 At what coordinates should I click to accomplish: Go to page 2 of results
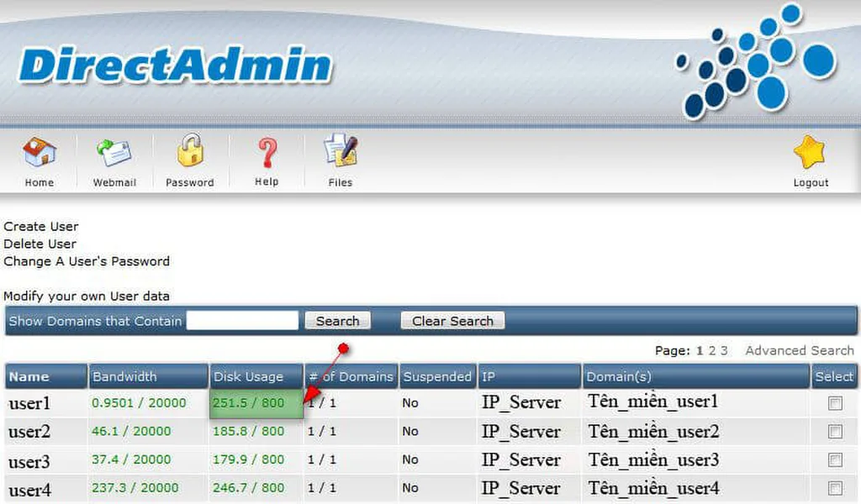[x=712, y=350]
